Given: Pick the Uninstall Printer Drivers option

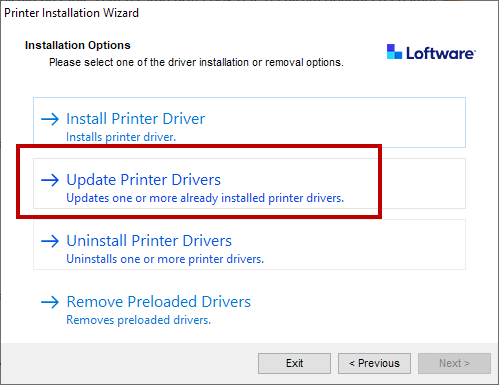Looking at the screenshot, I should pyautogui.click(x=249, y=244).
